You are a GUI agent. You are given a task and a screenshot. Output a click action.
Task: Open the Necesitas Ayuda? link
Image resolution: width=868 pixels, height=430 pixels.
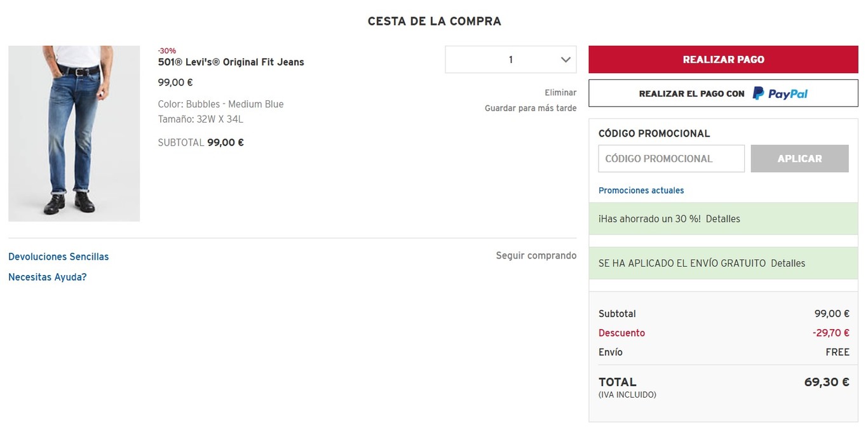pyautogui.click(x=47, y=277)
